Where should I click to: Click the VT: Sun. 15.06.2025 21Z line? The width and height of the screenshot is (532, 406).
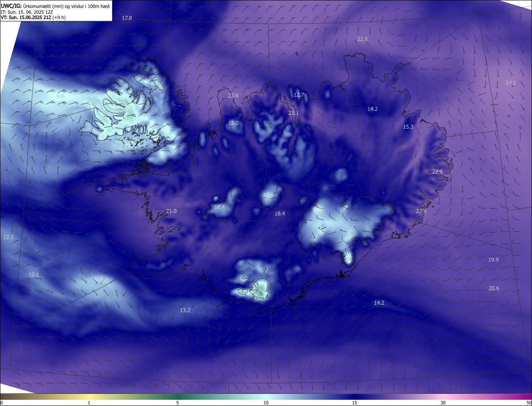(x=33, y=17)
